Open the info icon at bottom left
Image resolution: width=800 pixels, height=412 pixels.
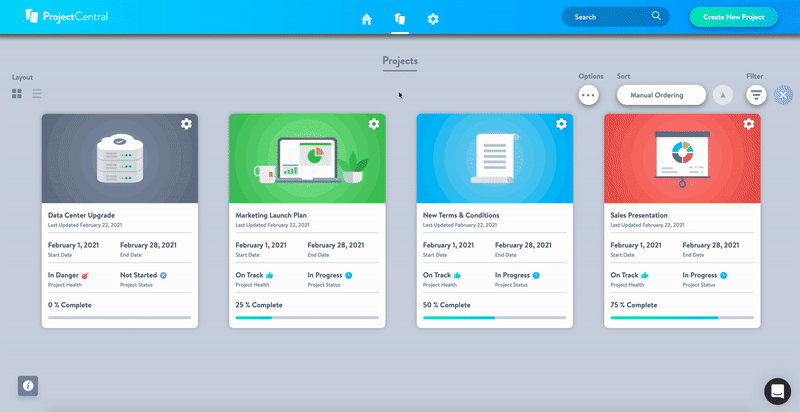pyautogui.click(x=28, y=386)
